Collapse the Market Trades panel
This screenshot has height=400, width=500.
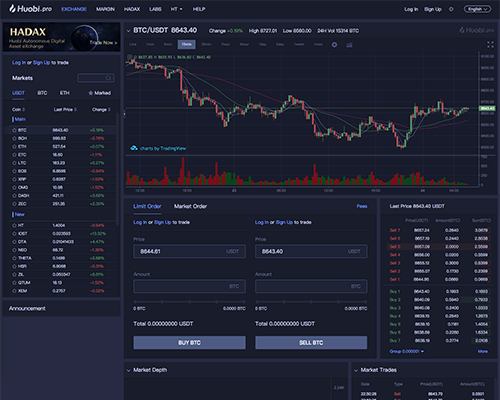[356, 370]
